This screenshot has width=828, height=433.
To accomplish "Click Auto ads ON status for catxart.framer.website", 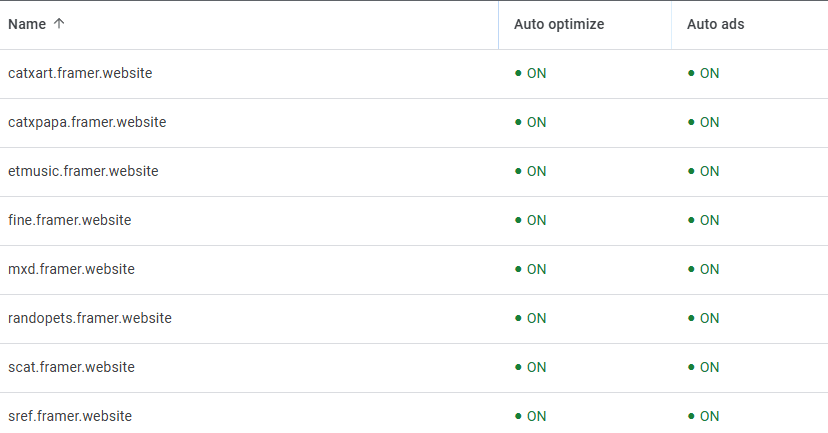I will coord(703,73).
